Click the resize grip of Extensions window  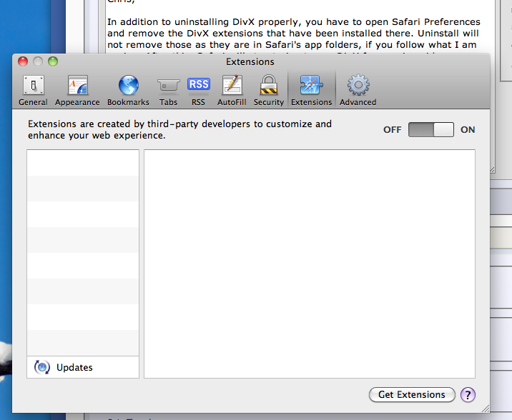click(486, 409)
